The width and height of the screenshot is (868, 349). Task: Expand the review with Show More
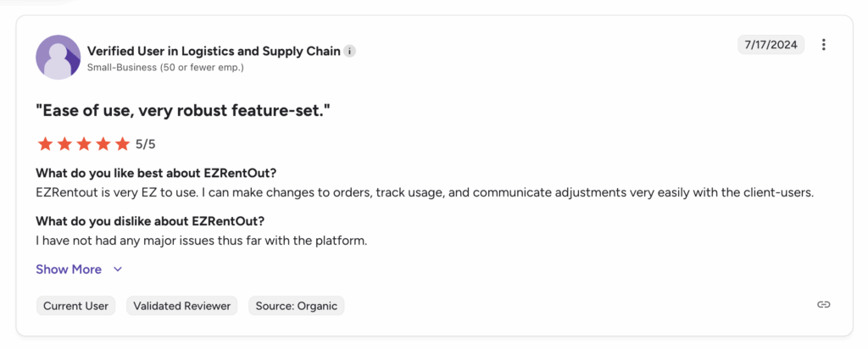click(x=69, y=269)
